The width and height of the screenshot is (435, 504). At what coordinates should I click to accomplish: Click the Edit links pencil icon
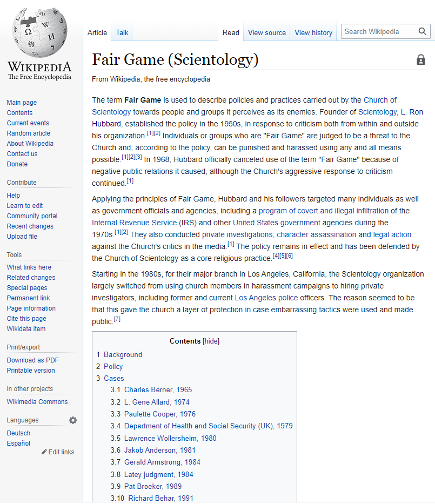(44, 452)
